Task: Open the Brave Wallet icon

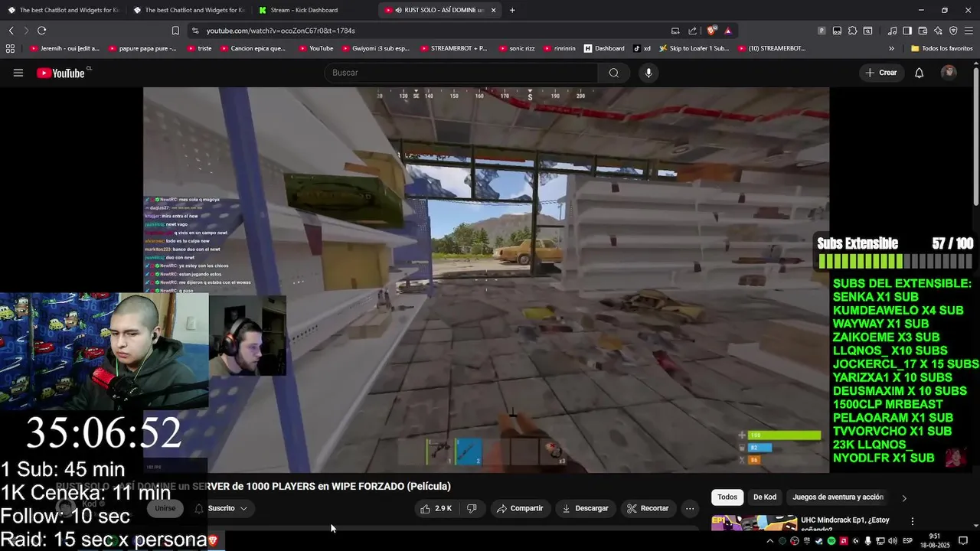Action: (923, 31)
